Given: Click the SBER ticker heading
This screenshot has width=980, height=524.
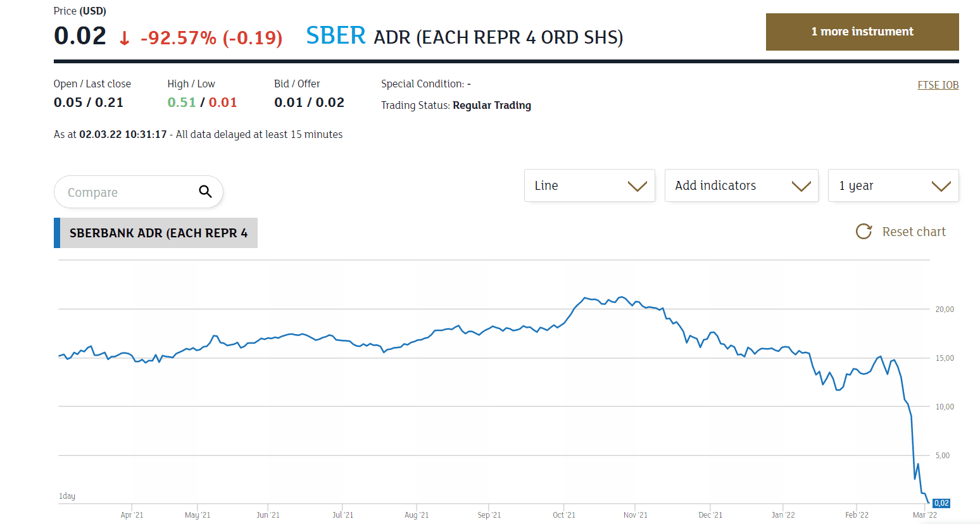Looking at the screenshot, I should (336, 35).
